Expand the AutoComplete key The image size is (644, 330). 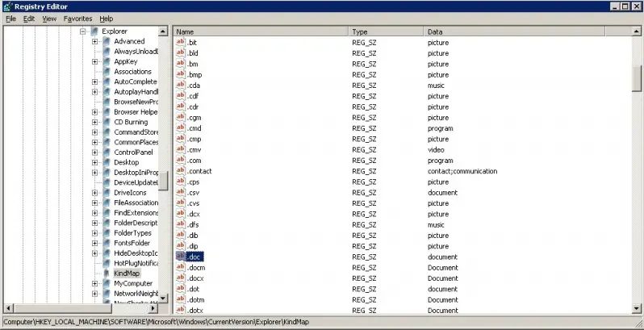tap(95, 81)
